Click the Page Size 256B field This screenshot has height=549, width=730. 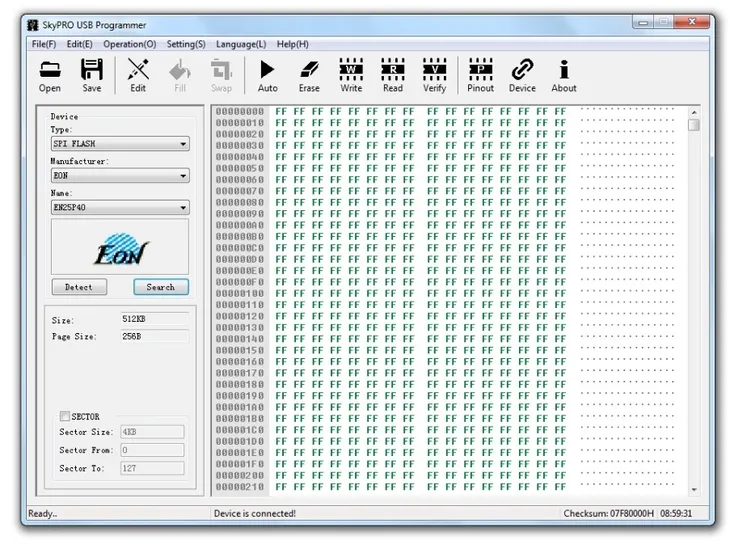point(155,336)
